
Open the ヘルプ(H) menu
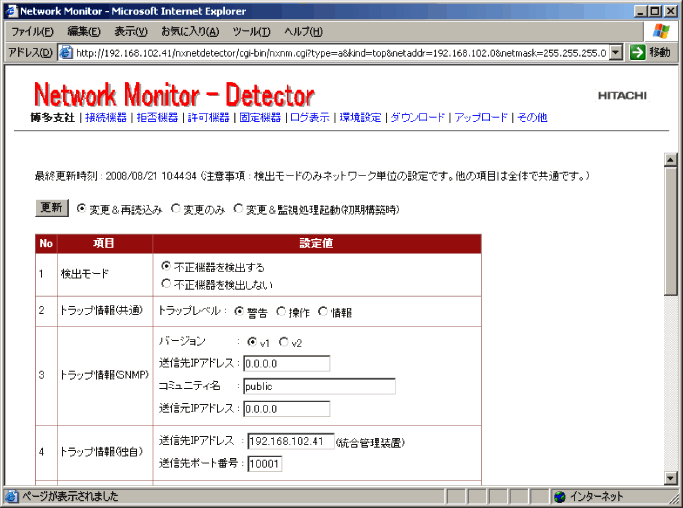click(303, 31)
